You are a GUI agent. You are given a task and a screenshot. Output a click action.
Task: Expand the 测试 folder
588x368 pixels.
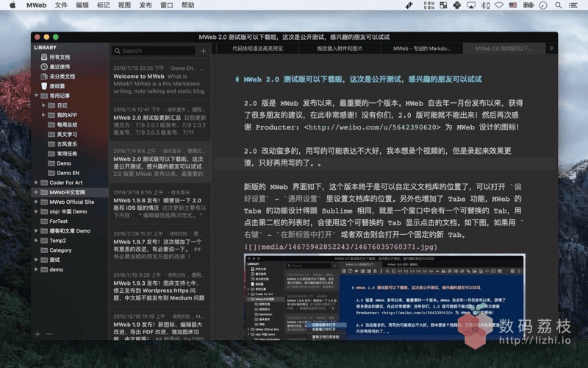pyautogui.click(x=36, y=260)
